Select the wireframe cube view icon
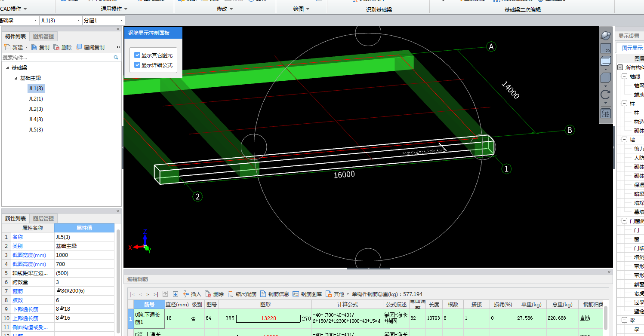Viewport: 644px width, 336px height. [606, 61]
